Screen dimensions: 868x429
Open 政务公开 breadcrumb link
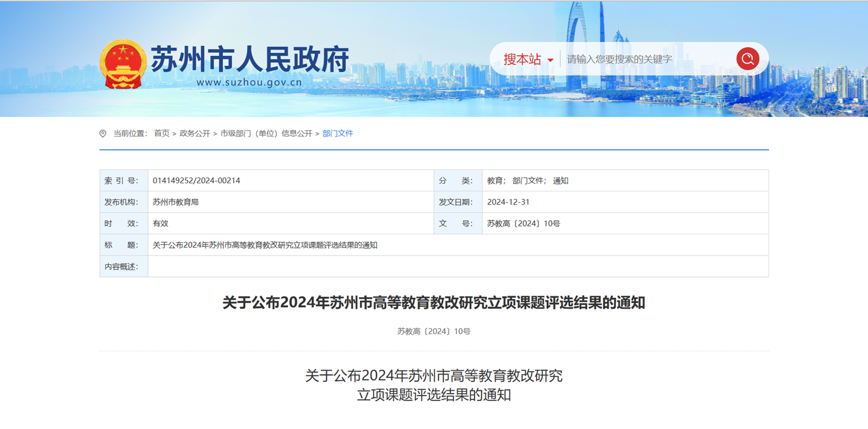click(194, 134)
